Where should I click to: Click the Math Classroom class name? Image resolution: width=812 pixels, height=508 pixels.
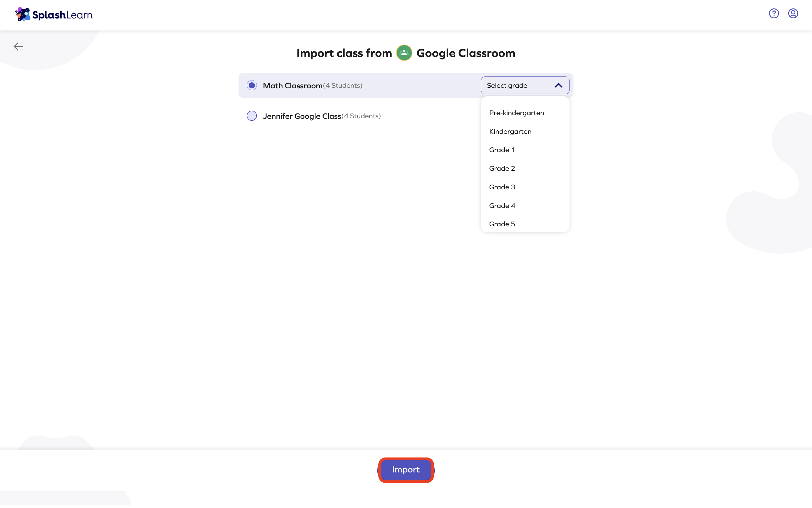click(293, 86)
